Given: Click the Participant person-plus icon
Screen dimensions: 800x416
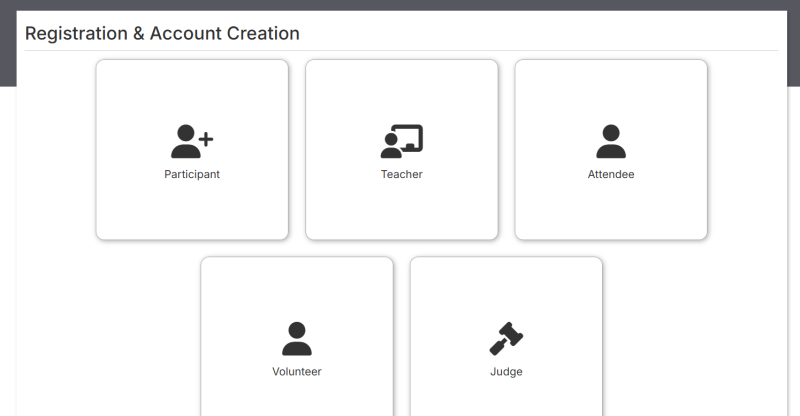Looking at the screenshot, I should (x=192, y=141).
